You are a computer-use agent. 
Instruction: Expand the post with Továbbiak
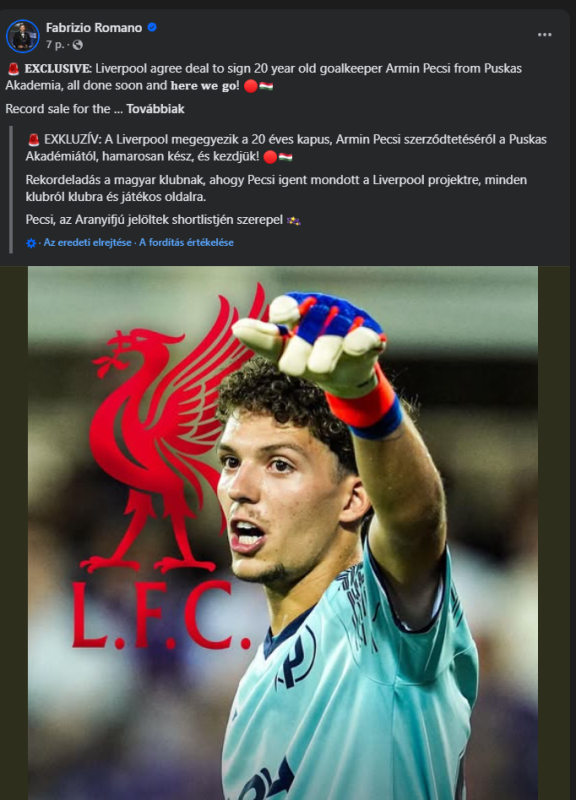pyautogui.click(x=155, y=109)
